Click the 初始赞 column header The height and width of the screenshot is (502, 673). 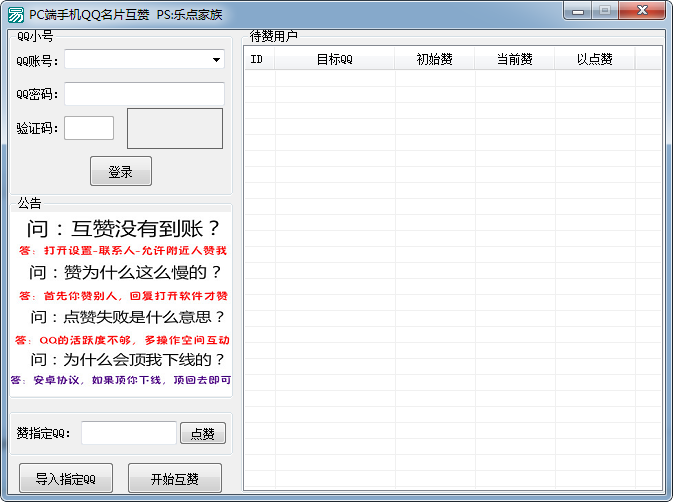[x=434, y=59]
